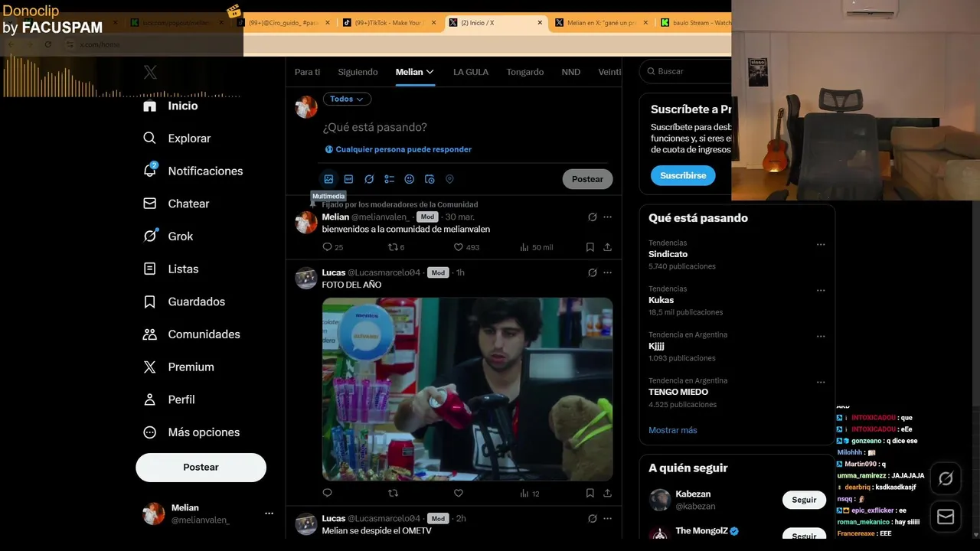This screenshot has width=980, height=551.
Task: Open Grok actions on FOTO DEL AÑO post
Action: tap(592, 272)
